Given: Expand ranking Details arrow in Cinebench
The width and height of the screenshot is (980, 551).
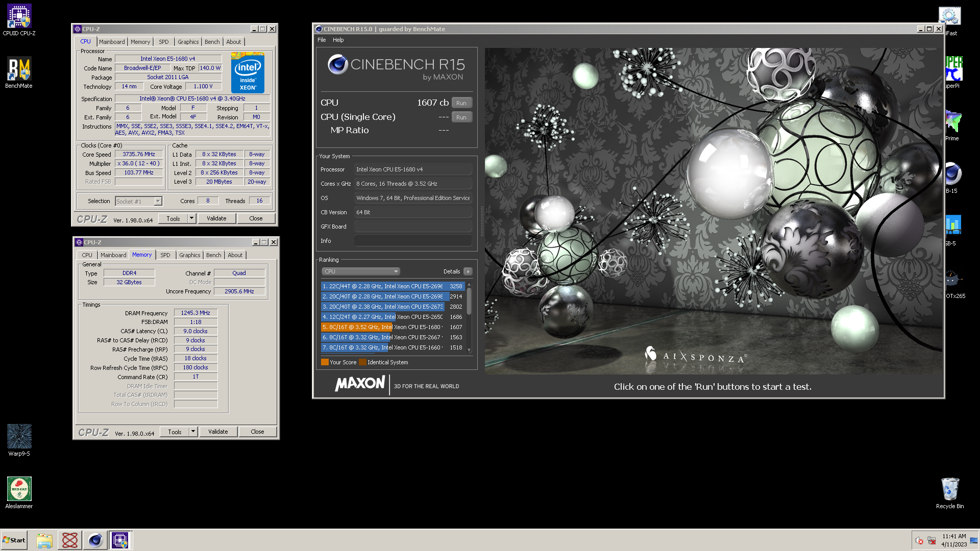Looking at the screenshot, I should coord(468,271).
